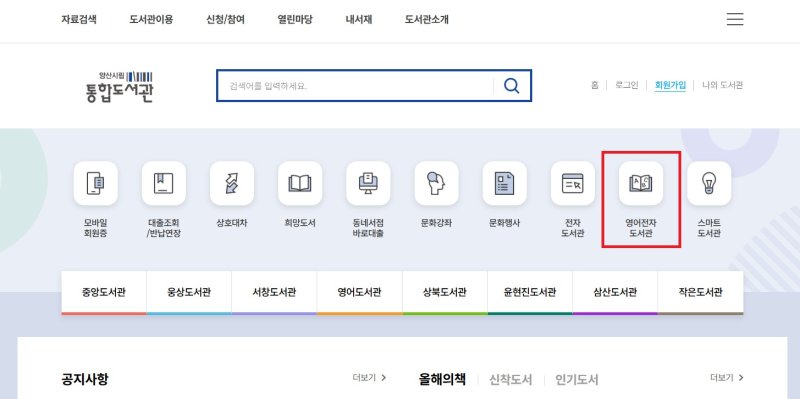
Task: Open the 모바일 회원증 phone icon
Action: pos(95,183)
